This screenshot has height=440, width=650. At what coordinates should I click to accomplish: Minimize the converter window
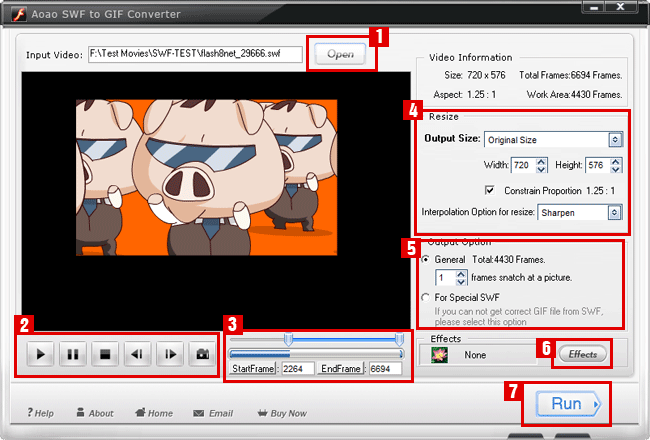pyautogui.click(x=594, y=7)
